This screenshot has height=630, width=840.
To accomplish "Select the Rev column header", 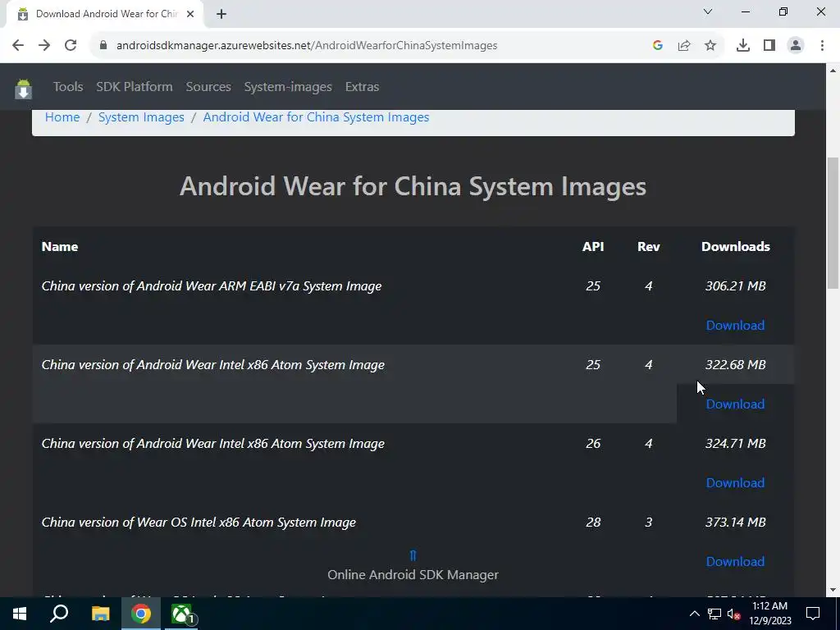I will (x=649, y=246).
